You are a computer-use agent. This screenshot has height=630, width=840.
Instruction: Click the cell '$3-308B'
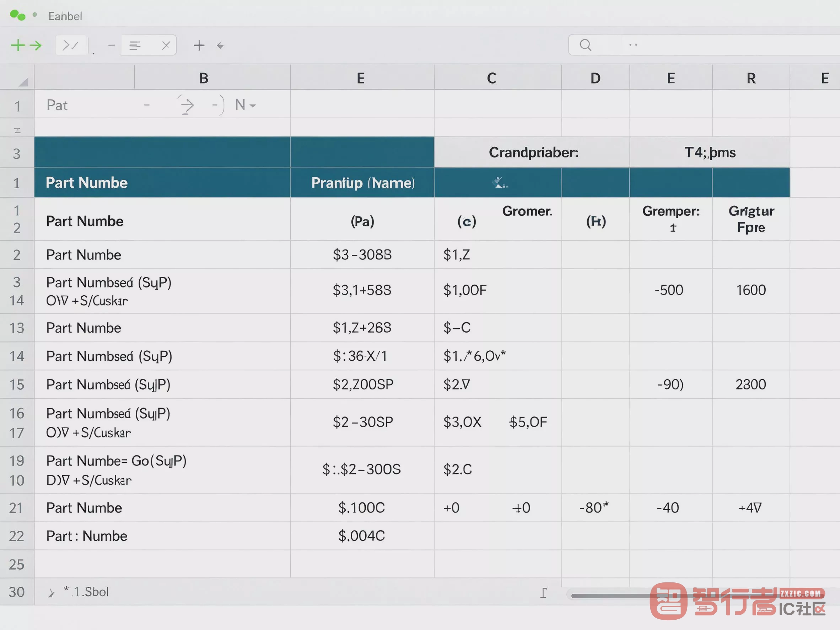362,255
